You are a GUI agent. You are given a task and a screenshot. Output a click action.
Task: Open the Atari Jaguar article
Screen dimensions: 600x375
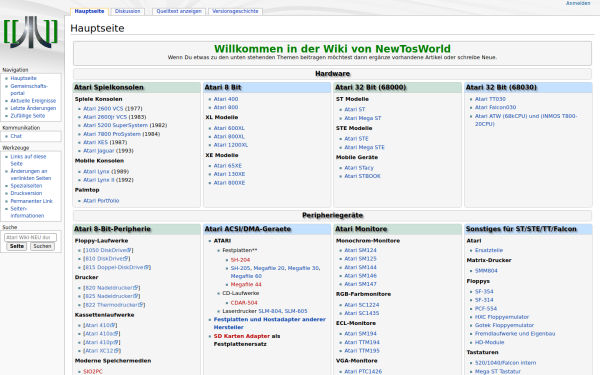[x=99, y=151]
